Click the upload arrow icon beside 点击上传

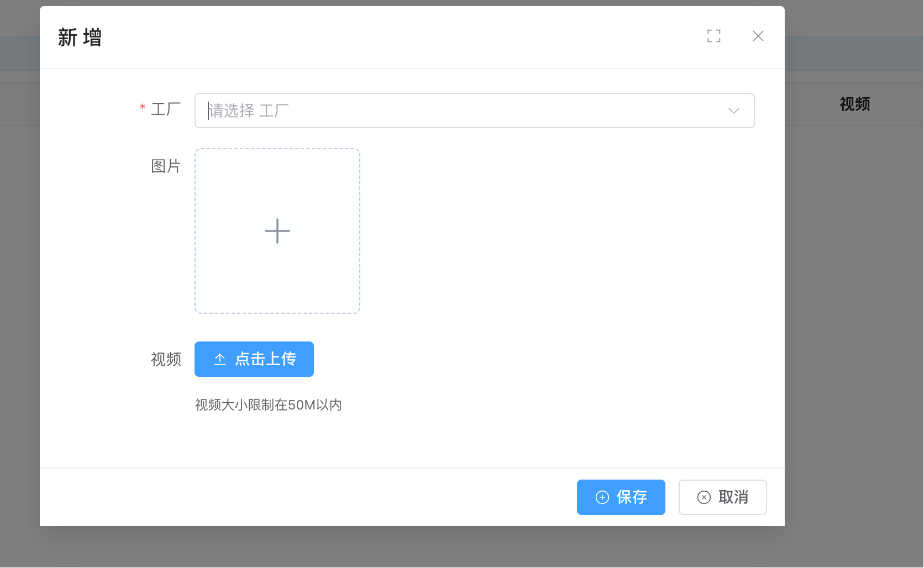click(x=220, y=359)
